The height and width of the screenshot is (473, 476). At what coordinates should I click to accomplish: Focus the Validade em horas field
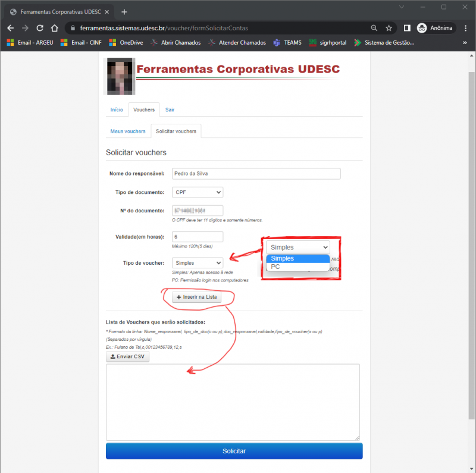197,237
